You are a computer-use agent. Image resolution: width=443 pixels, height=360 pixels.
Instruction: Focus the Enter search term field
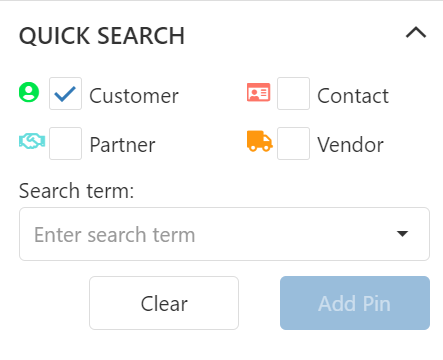[x=224, y=234]
